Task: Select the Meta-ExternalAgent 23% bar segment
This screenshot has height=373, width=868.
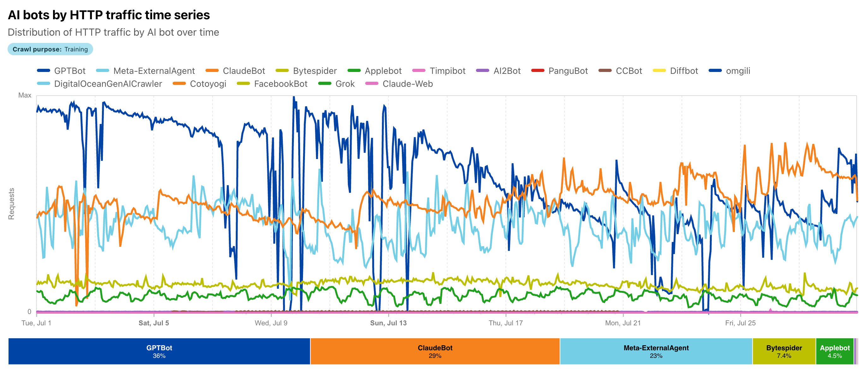Action: coord(656,351)
